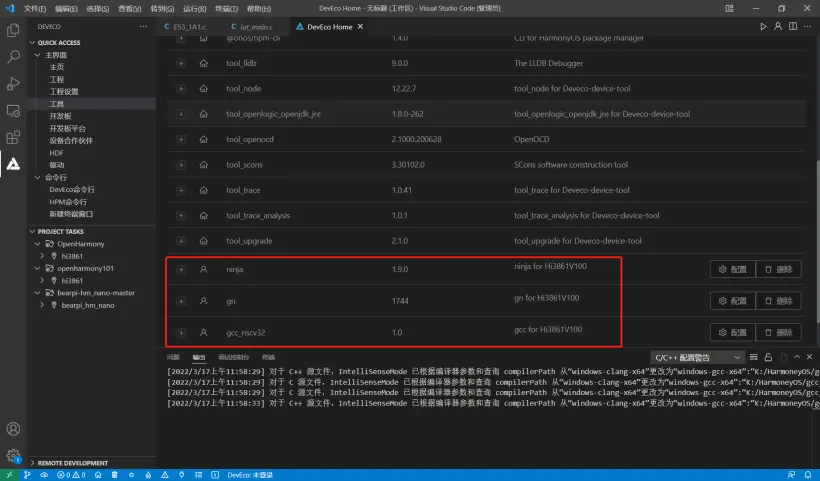The width and height of the screenshot is (820, 481).
Task: Select 工程设置 in quick access tree
Action: click(x=64, y=91)
